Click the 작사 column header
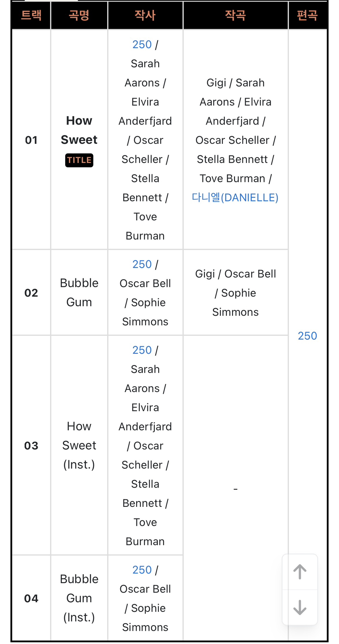Viewport: 339px width, 644px height. (145, 15)
